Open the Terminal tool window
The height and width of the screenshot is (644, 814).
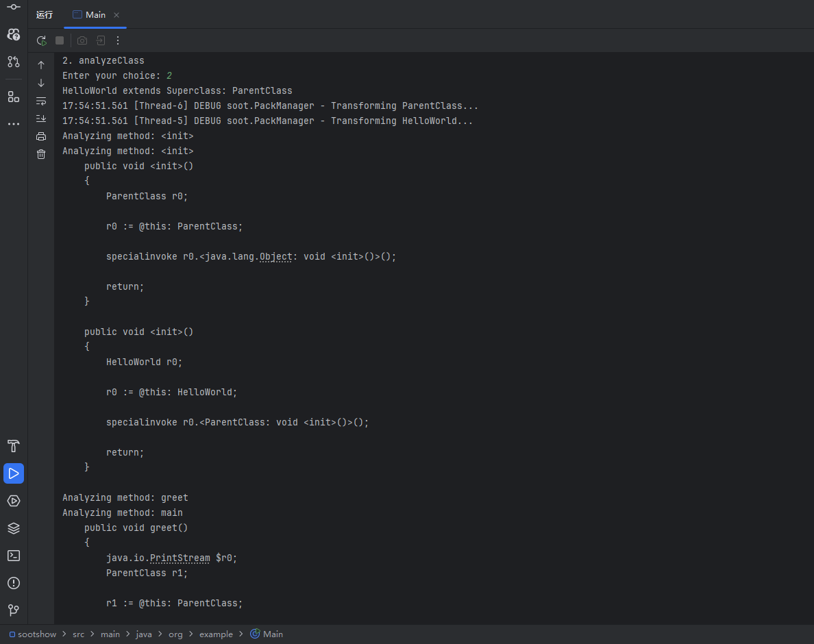click(14, 556)
